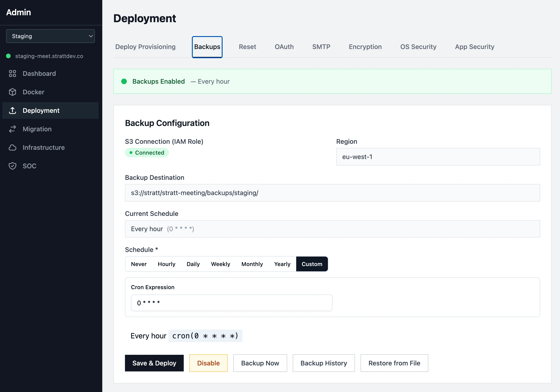Open Migration using its arrows icon
Image resolution: width=560 pixels, height=392 pixels.
13,129
